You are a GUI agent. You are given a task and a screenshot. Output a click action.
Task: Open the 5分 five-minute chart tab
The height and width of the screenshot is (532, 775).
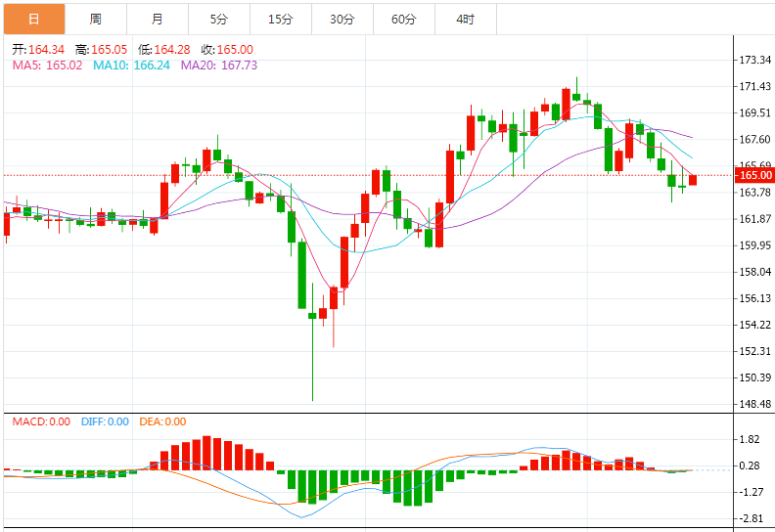click(219, 20)
